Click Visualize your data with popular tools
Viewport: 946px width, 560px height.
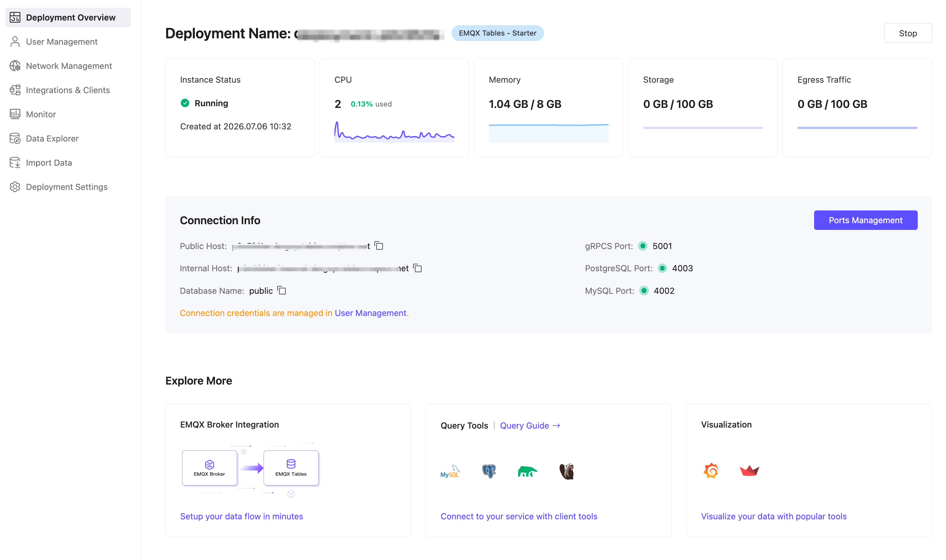(x=774, y=516)
